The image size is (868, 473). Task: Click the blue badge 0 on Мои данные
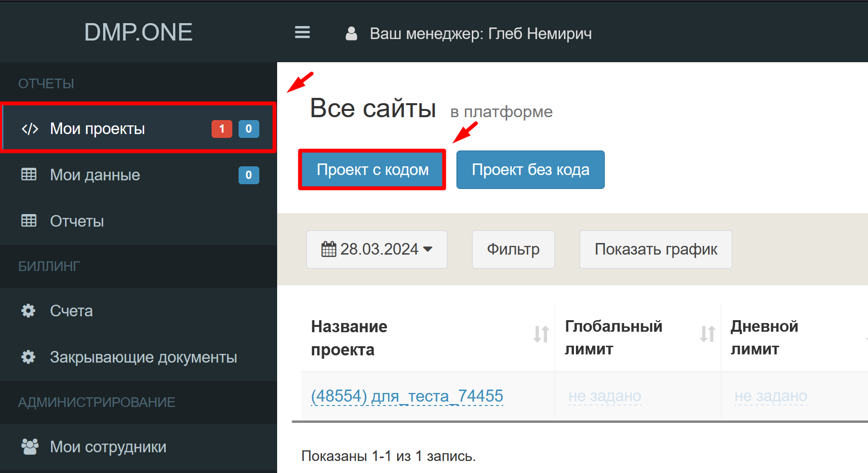coord(249,175)
